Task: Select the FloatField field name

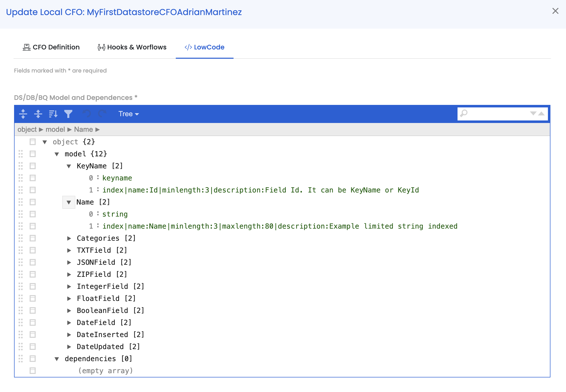Action: coord(98,298)
